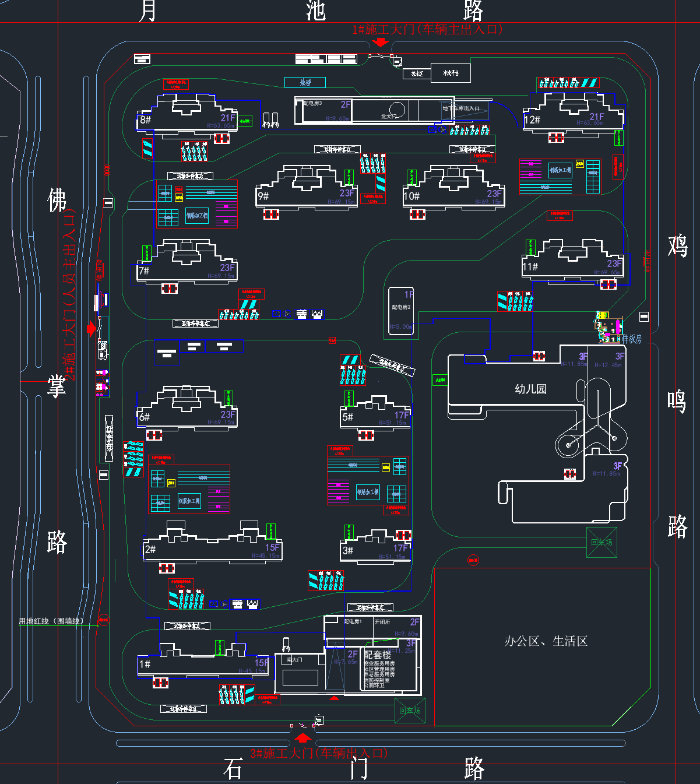The width and height of the screenshot is (700, 784).
Task: Click the red hoist symbol below building 6#
Action: tap(154, 435)
